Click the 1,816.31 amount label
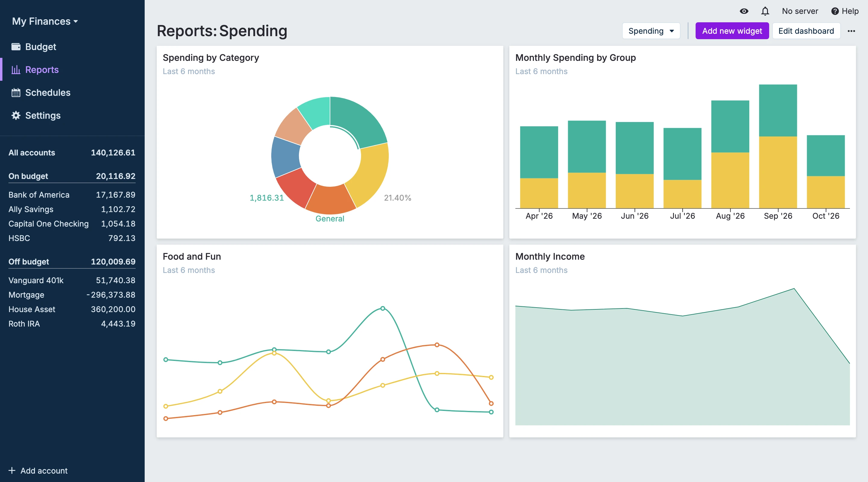868x482 pixels. [x=266, y=198]
